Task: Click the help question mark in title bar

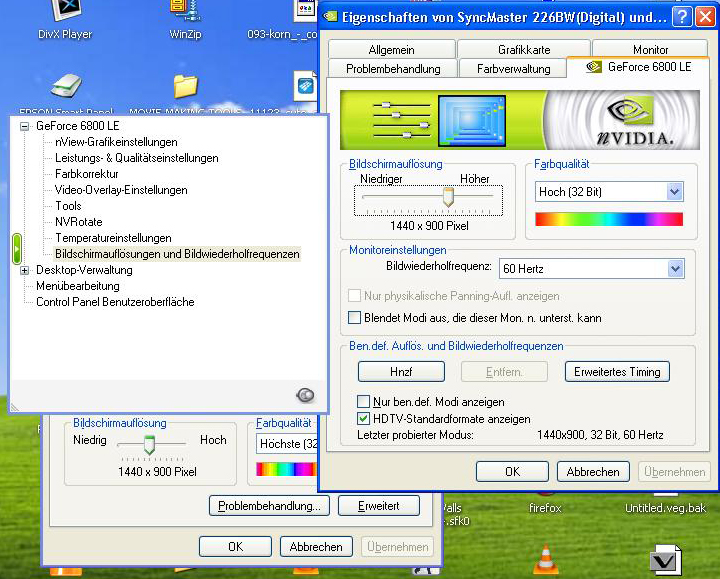Action: (x=680, y=17)
